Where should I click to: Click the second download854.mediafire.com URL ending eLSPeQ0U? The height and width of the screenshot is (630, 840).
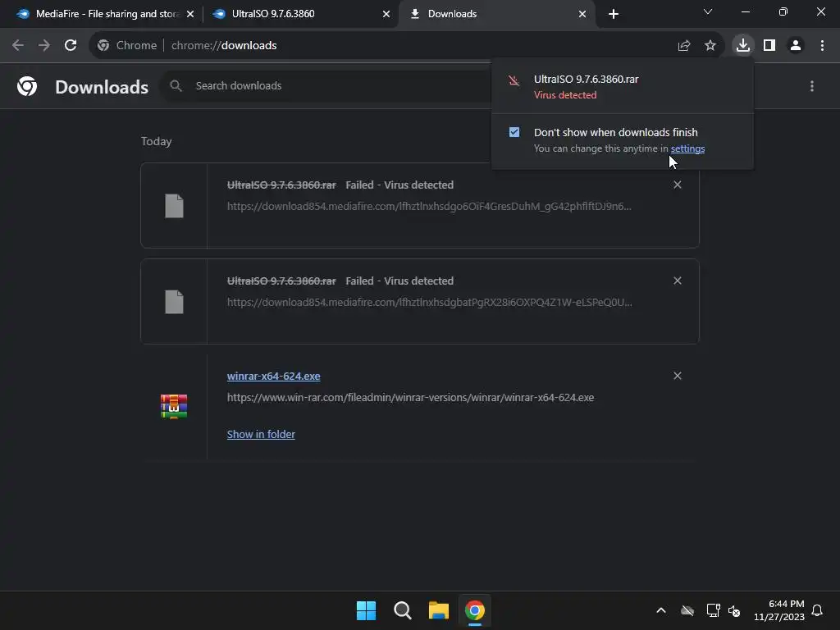click(x=430, y=302)
